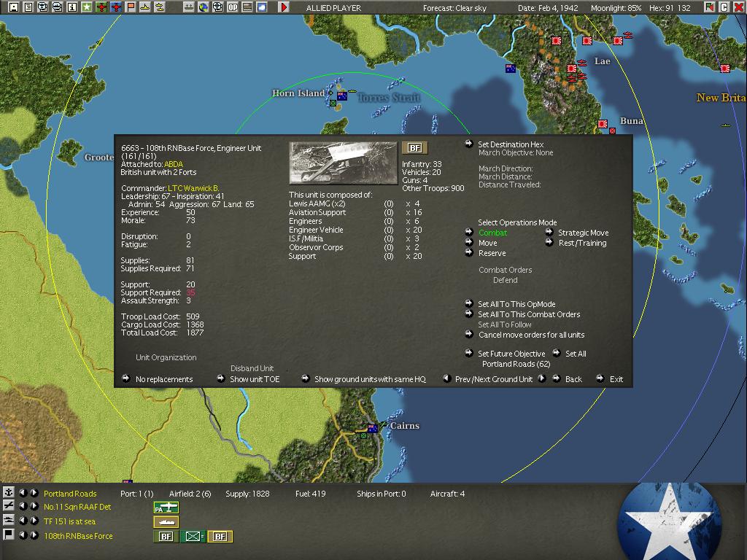This screenshot has height=560, width=747.
Task: Click the red play arrow end-turn button
Action: point(284,7)
